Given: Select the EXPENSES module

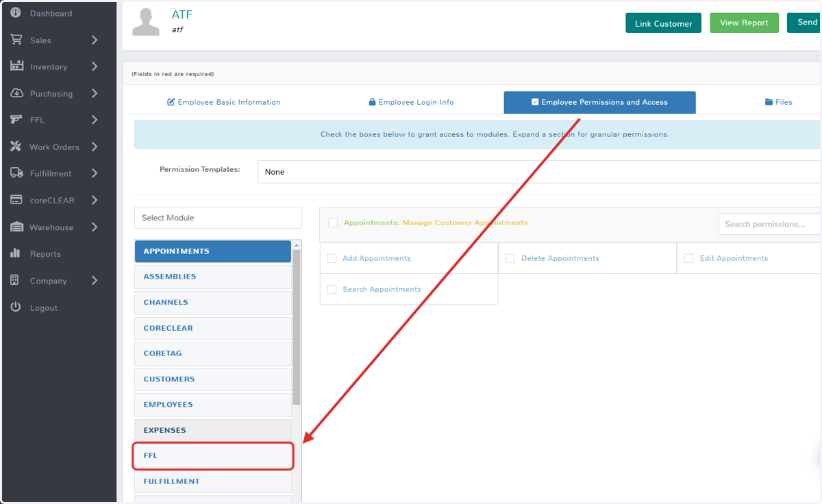Looking at the screenshot, I should [x=213, y=430].
